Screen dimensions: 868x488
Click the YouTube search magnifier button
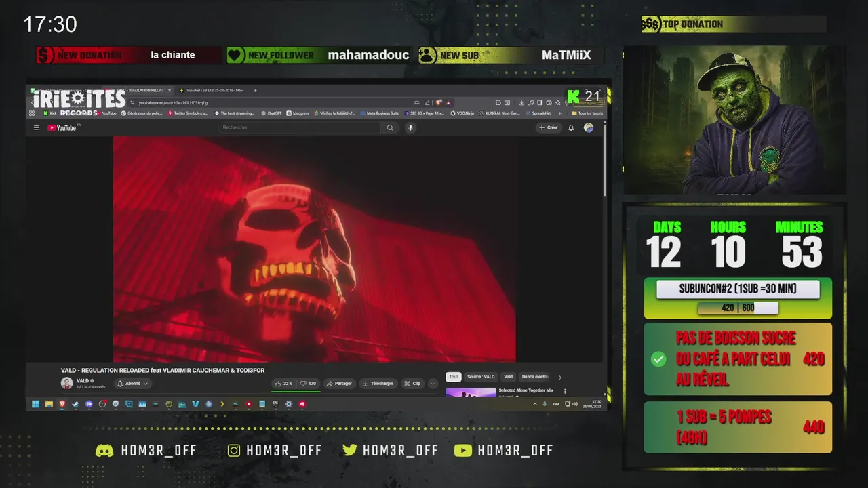click(390, 127)
